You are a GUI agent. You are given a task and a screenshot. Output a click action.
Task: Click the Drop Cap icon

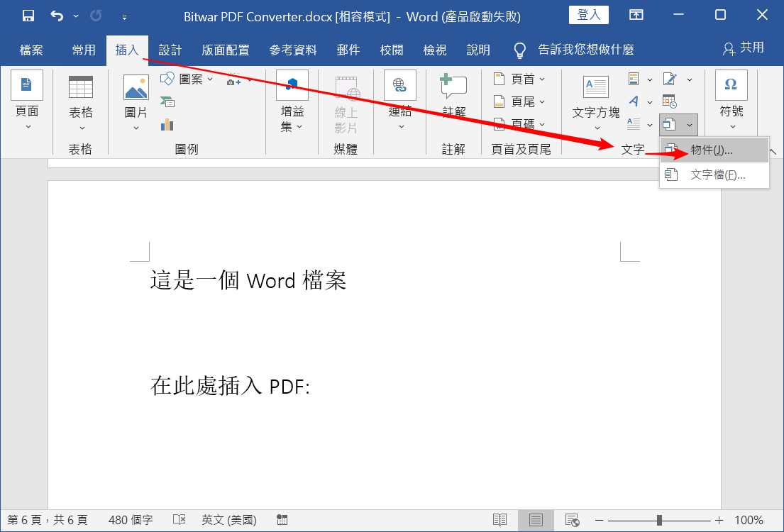[x=634, y=124]
